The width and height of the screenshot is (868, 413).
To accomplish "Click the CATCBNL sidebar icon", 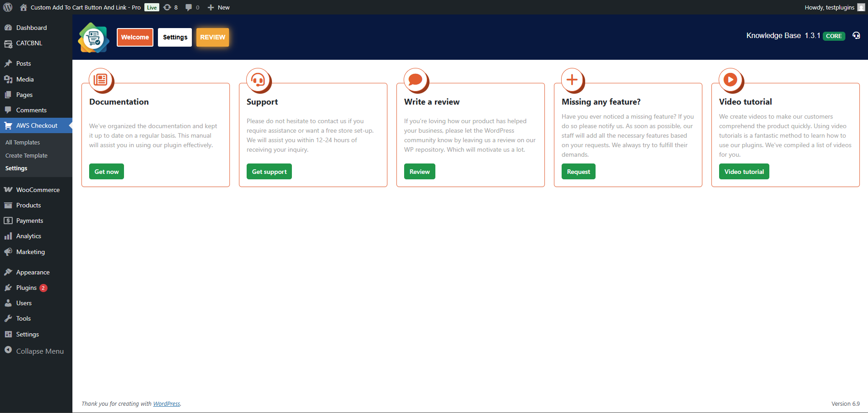I will [8, 43].
